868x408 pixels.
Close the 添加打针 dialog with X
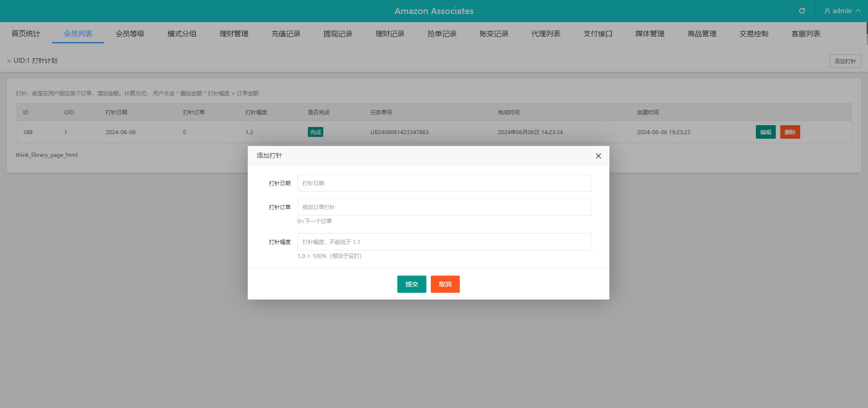[598, 156]
